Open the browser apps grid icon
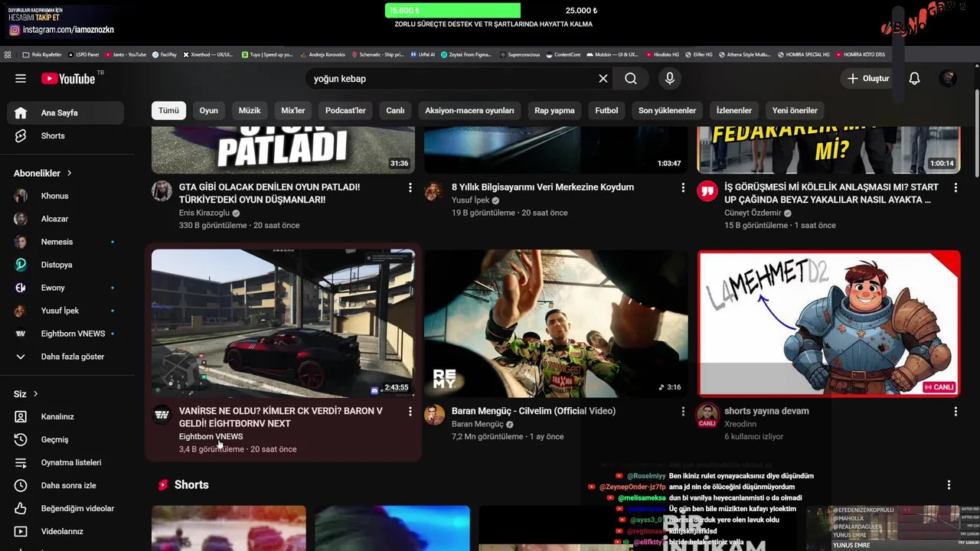The width and height of the screenshot is (980, 551). point(8,55)
